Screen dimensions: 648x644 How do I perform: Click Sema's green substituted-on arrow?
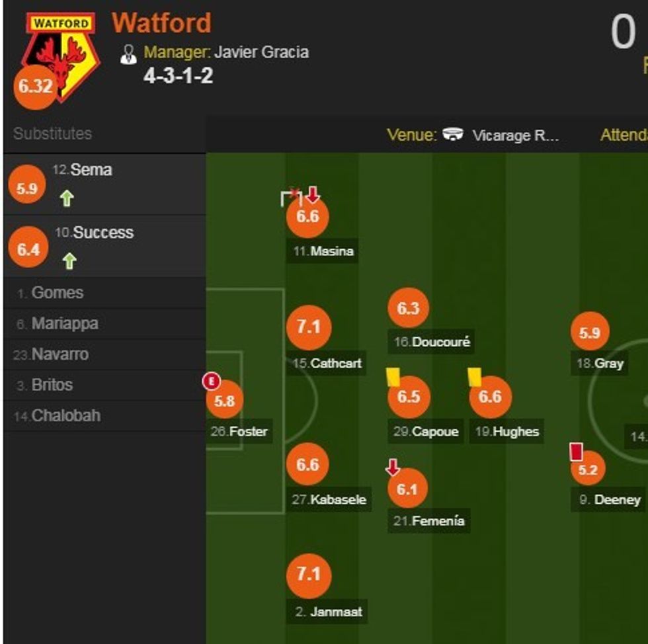click(66, 198)
